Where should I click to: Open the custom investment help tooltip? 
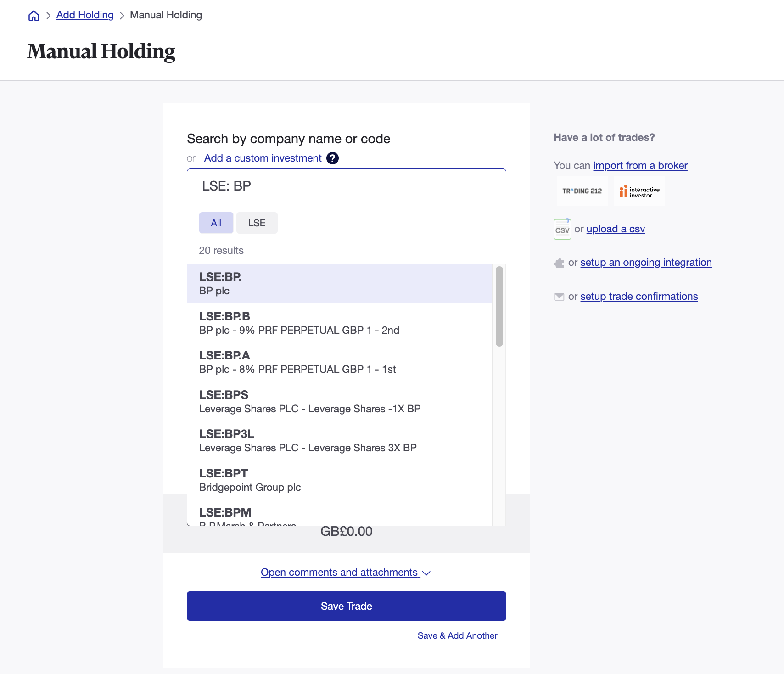pos(332,158)
